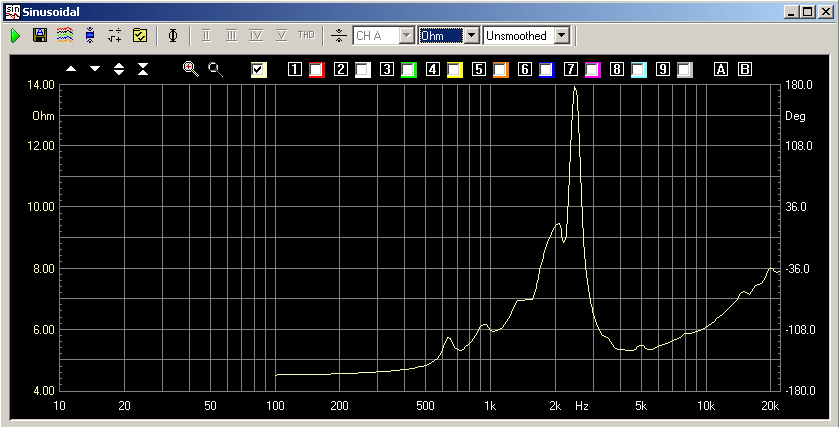Click the yellow checklist settings icon
Screen dimensions: 839x427
tap(140, 35)
